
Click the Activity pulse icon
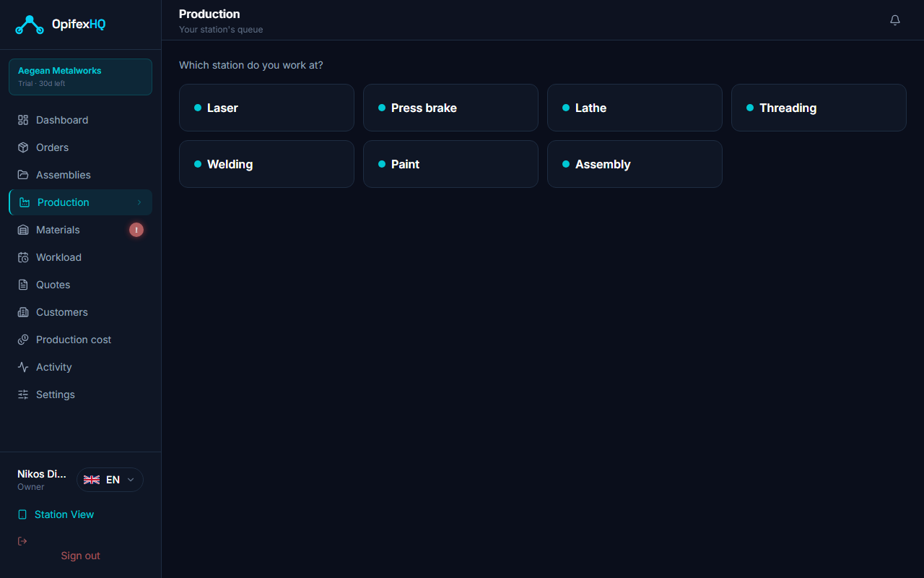click(x=23, y=367)
